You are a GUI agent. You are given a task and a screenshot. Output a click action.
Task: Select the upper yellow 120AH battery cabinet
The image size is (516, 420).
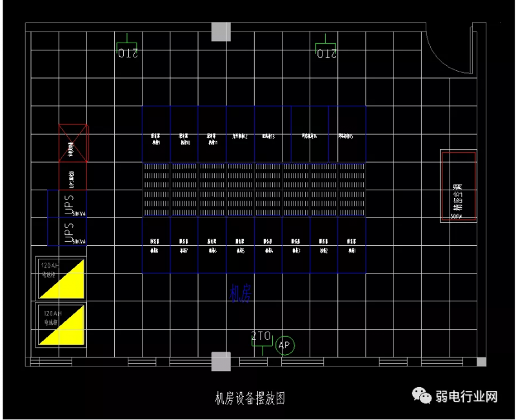coord(61,277)
